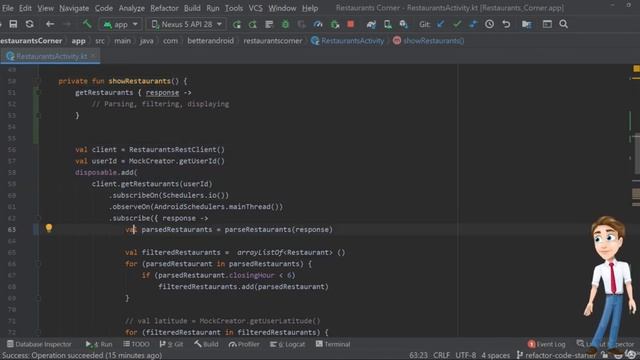This screenshot has width=640, height=360.
Task: Open the Run tool window
Action: coord(99,344)
